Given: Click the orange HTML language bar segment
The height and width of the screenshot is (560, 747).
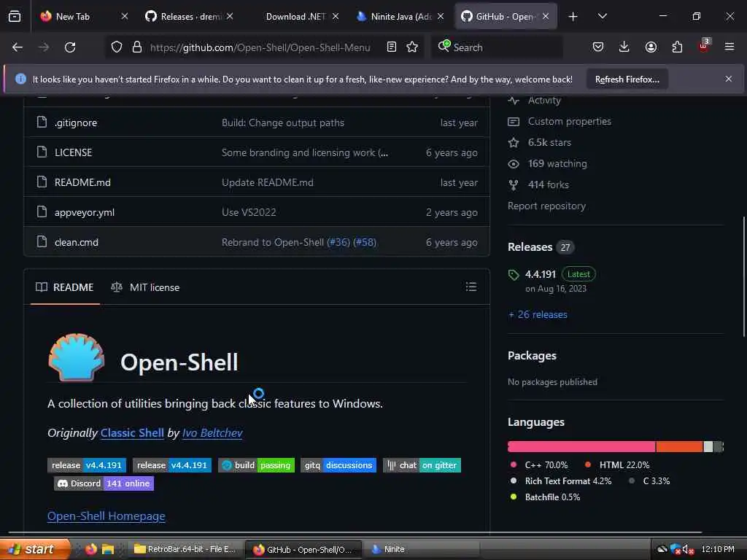Looking at the screenshot, I should pos(679,447).
